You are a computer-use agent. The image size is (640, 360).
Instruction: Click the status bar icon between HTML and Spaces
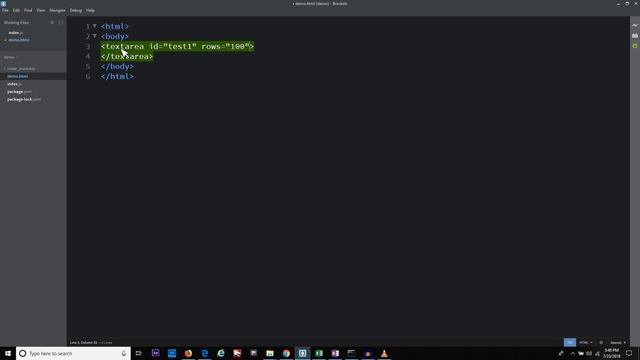(601, 342)
